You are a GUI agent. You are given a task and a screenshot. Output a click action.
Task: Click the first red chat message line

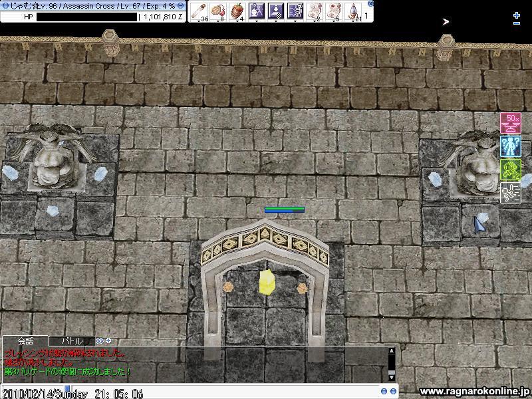click(65, 353)
